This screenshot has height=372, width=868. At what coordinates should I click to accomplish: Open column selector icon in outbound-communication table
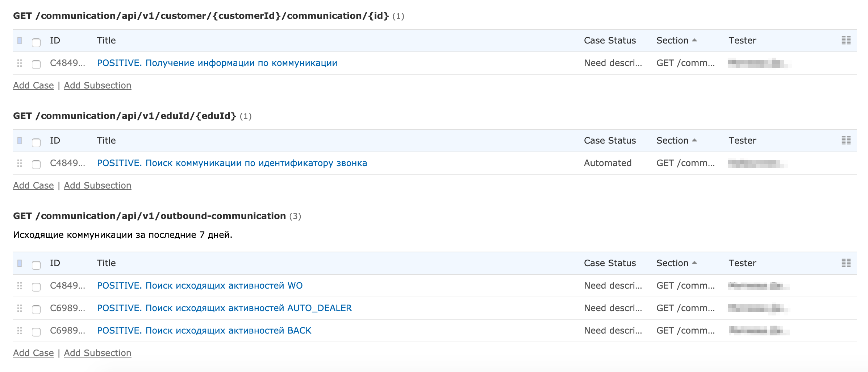846,263
